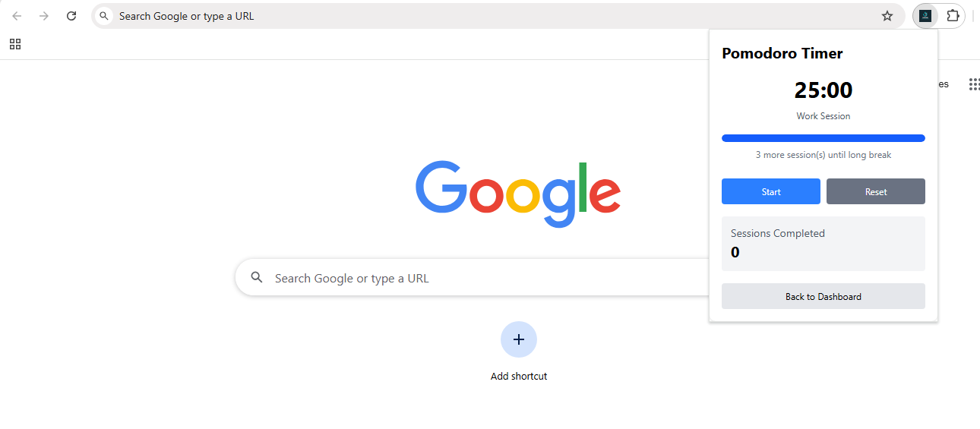The height and width of the screenshot is (429, 980).
Task: Click the 25:00 timer display
Action: click(x=824, y=90)
